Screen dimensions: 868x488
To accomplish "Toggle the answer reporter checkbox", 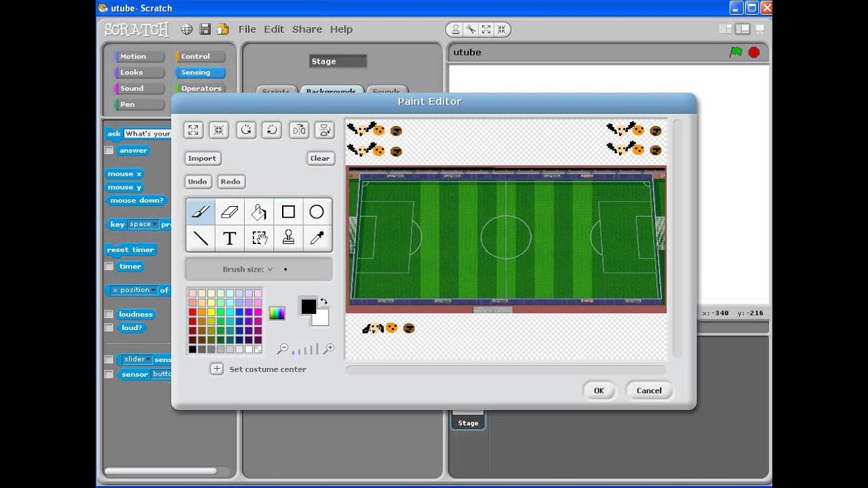I will pyautogui.click(x=108, y=150).
